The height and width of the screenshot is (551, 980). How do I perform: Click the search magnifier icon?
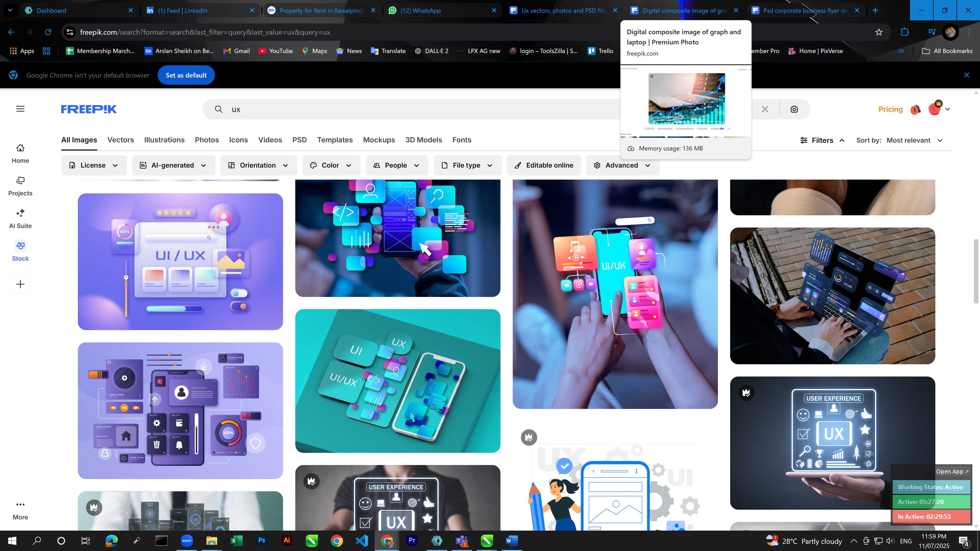tap(218, 109)
